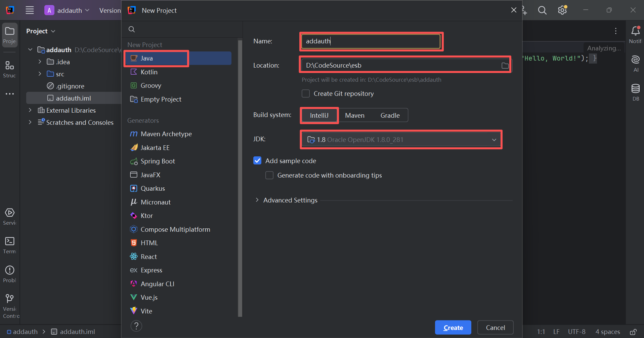Choose Spring Boot generator from list
The height and width of the screenshot is (338, 644).
tap(158, 161)
